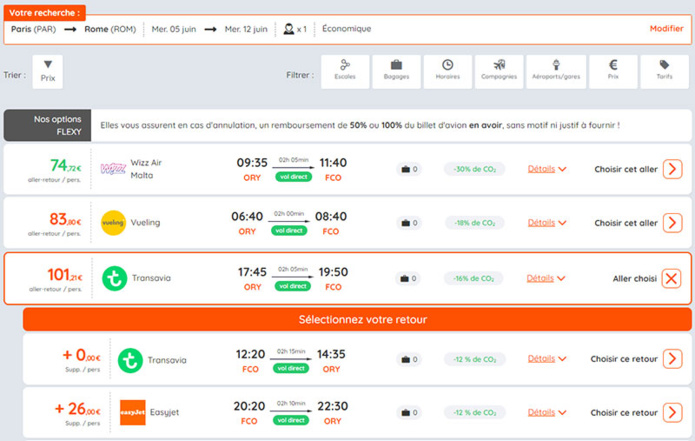Click the Wizz Air airline logo
695x441 pixels.
coord(113,169)
